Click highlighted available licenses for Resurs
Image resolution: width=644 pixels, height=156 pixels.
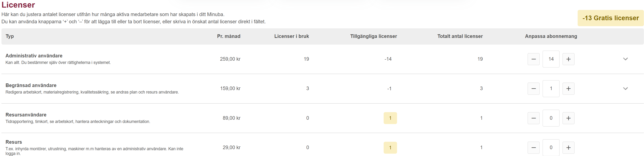(390, 148)
